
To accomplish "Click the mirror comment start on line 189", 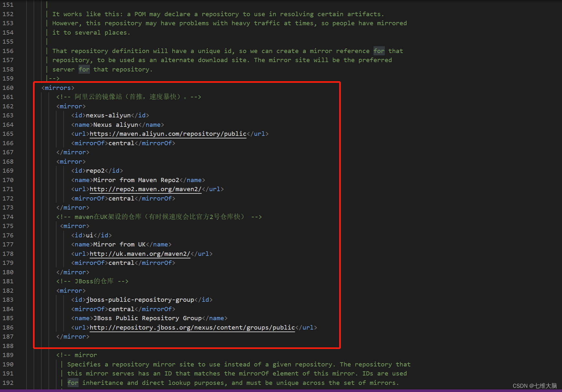I will [x=77, y=355].
